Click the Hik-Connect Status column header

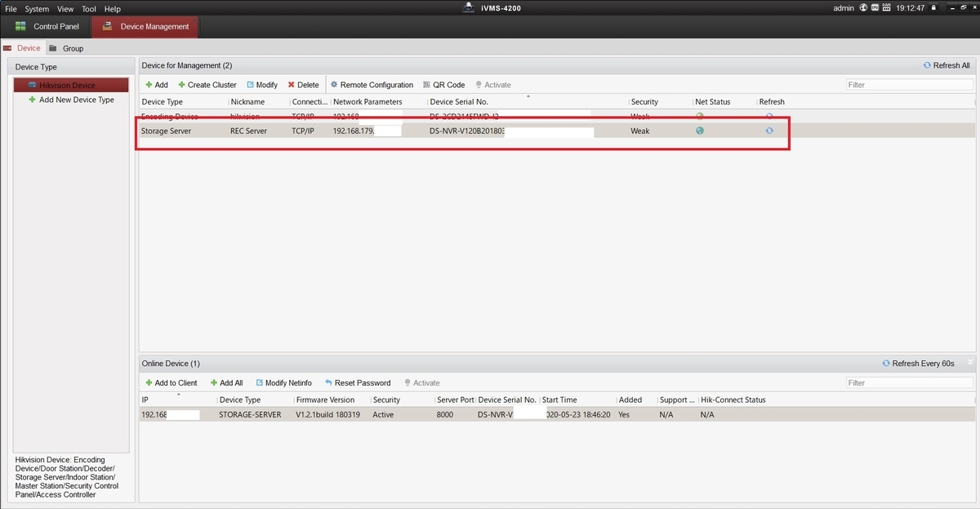733,400
